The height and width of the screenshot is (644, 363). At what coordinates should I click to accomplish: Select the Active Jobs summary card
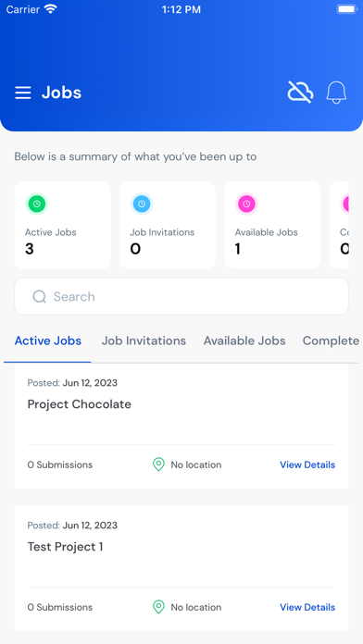point(62,225)
